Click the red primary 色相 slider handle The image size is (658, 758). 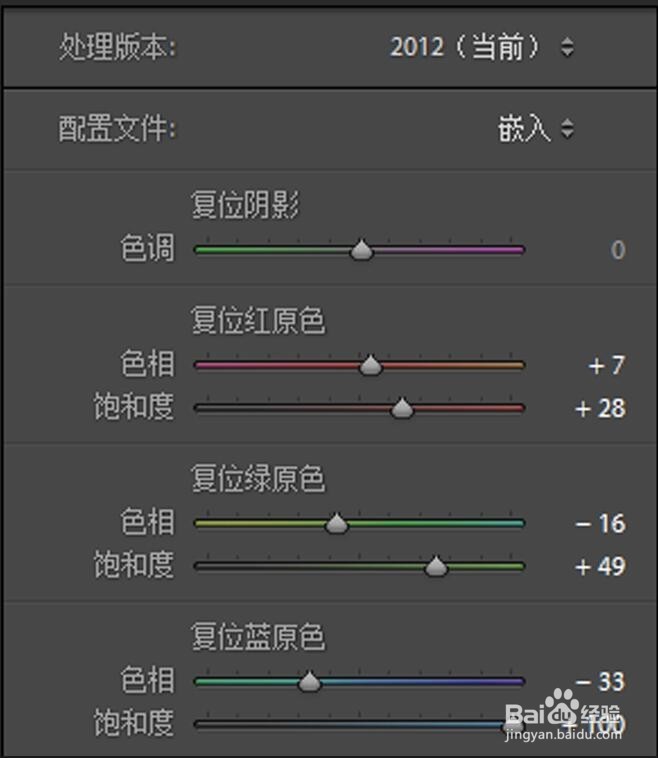click(x=371, y=367)
